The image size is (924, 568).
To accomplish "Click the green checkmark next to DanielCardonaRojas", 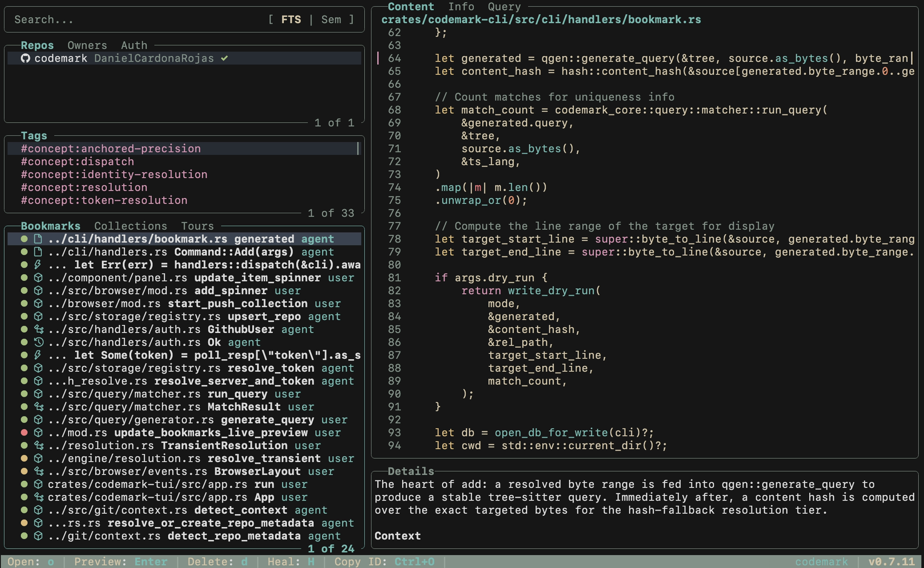I will click(224, 58).
